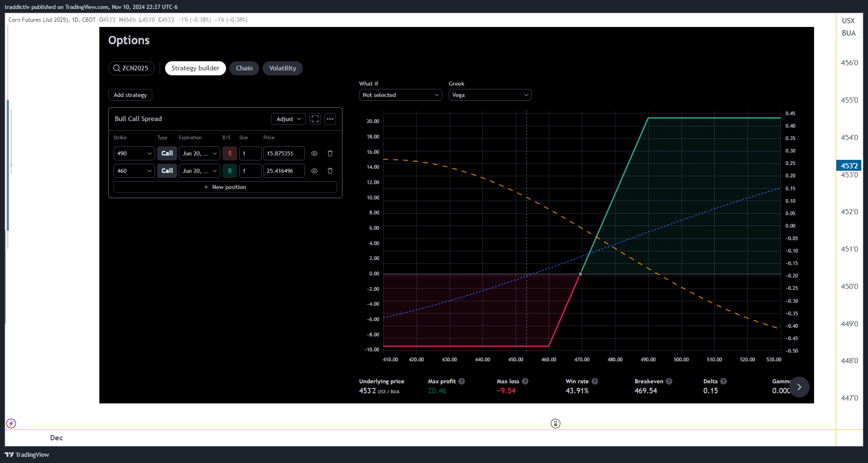Click the USX currency label on price axis
This screenshot has width=868, height=463.
pyautogui.click(x=849, y=21)
